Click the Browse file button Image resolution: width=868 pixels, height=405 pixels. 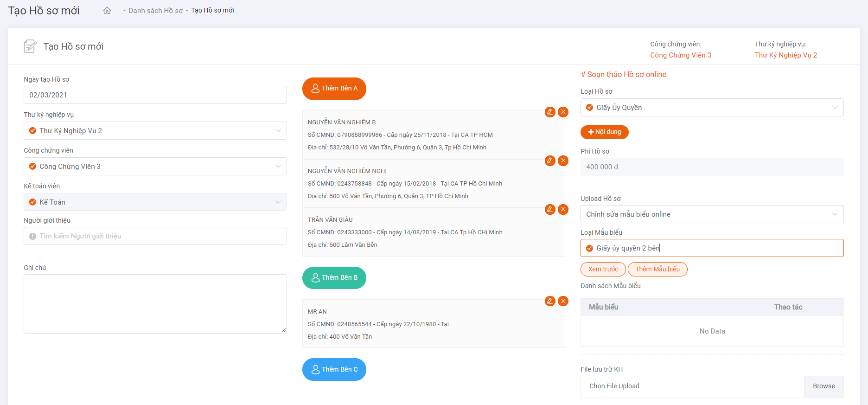point(823,386)
